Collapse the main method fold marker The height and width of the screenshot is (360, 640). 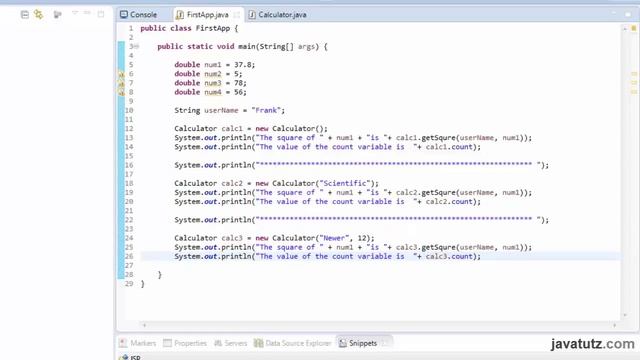[137, 47]
